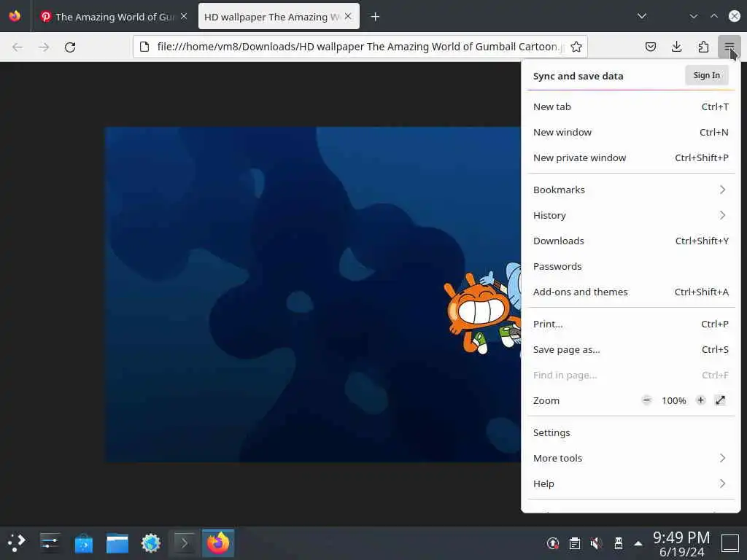Switch to the Pinterest Gumball tab
Viewport: 747px width, 560px height.
click(x=115, y=17)
